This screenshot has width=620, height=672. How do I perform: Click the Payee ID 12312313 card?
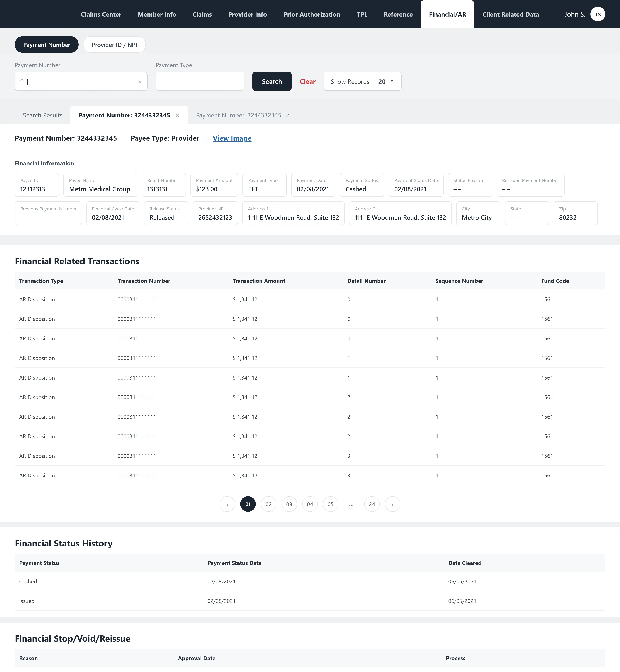[37, 185]
